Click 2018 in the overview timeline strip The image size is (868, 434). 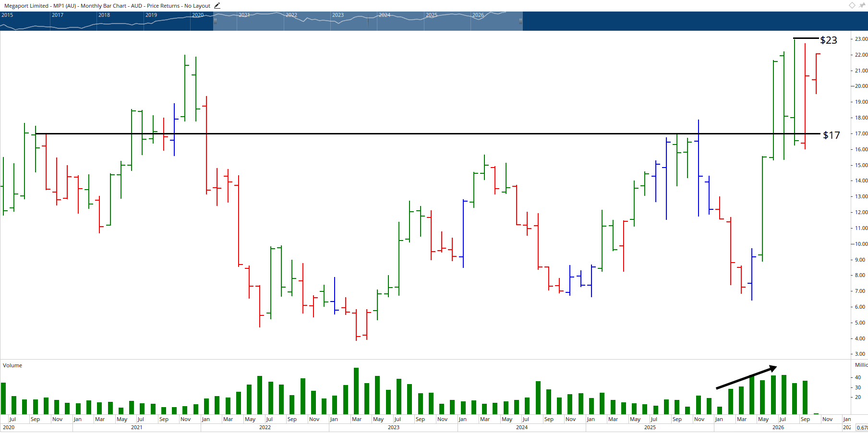coord(104,15)
